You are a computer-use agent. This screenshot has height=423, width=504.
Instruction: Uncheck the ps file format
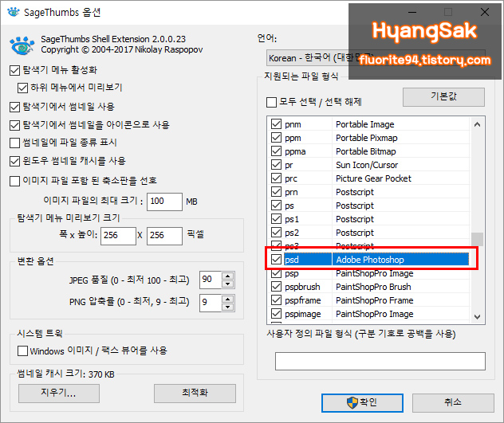(x=276, y=206)
